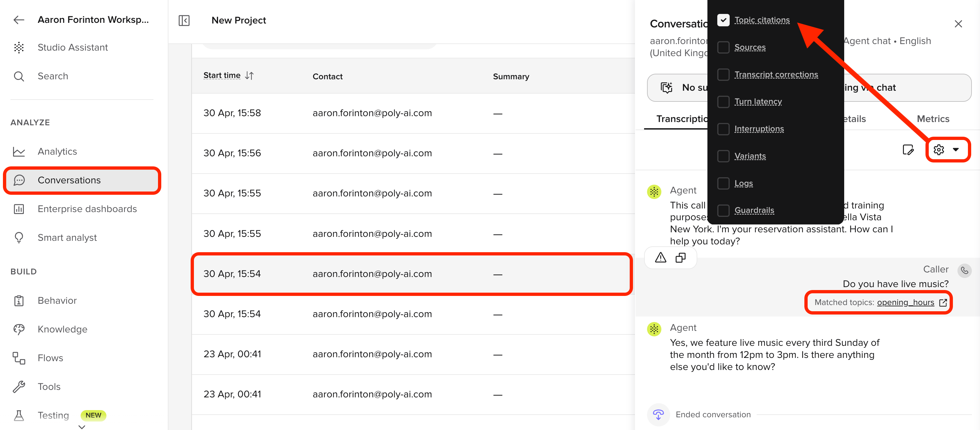The width and height of the screenshot is (980, 430).
Task: Click the warning triangle icon under the agent message
Action: pyautogui.click(x=660, y=258)
